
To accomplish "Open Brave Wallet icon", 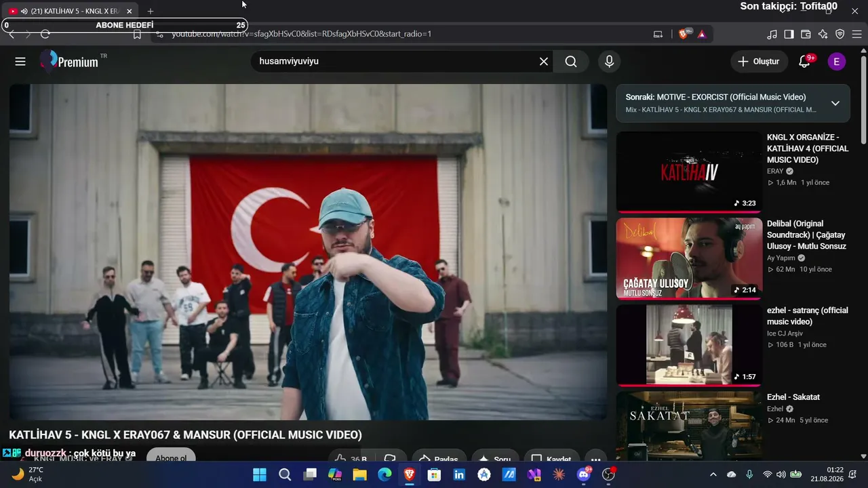I will pos(806,34).
